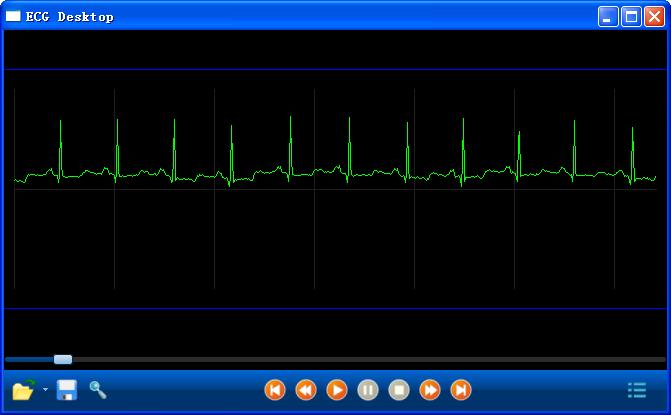Activate the magnifier zoom tool
Viewport: 671px width, 415px height.
tap(98, 390)
